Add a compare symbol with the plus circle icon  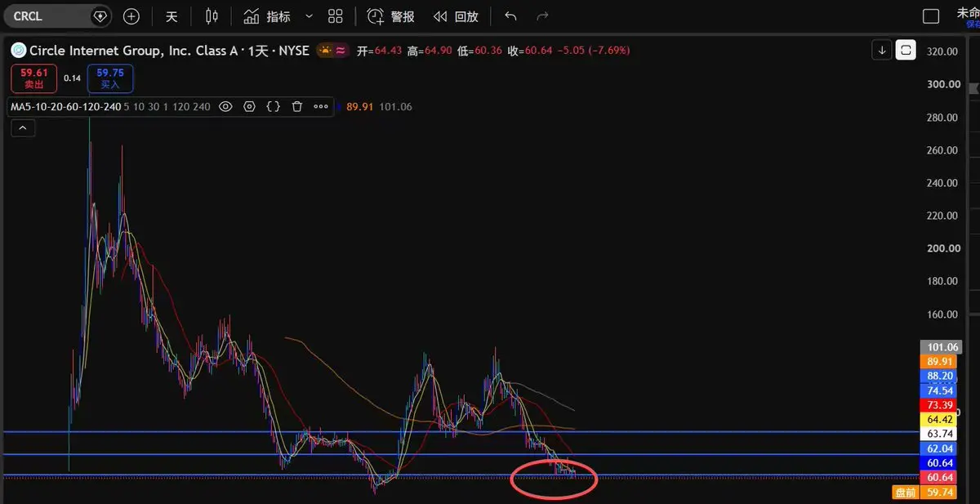(x=131, y=16)
